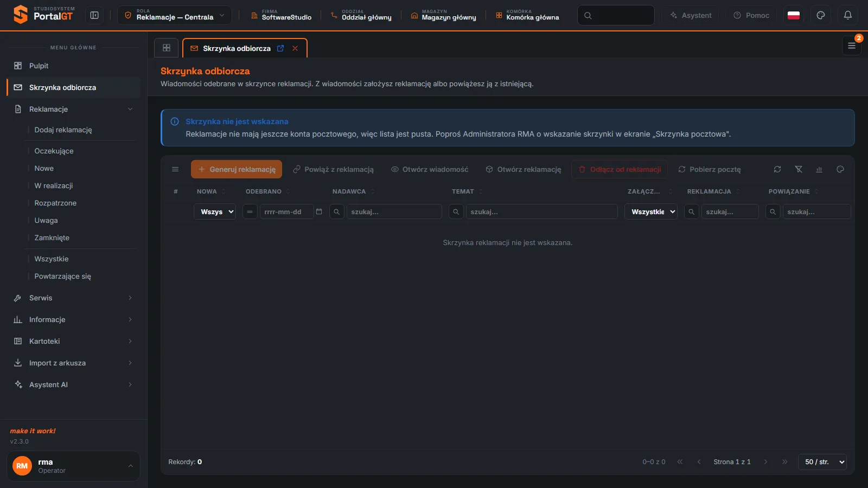Screen dimensions: 868x488
Task: Open Skrzynka odbiorcza in a new window
Action: click(280, 48)
